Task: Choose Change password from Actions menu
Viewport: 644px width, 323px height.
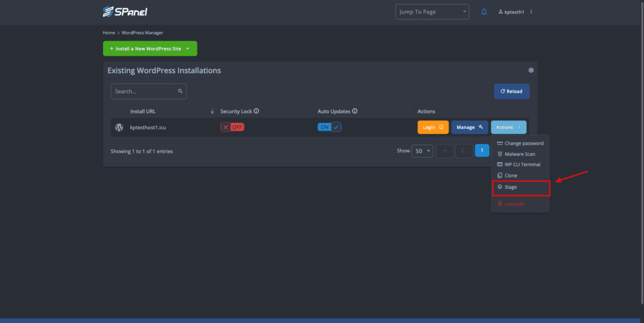Action: pos(520,144)
